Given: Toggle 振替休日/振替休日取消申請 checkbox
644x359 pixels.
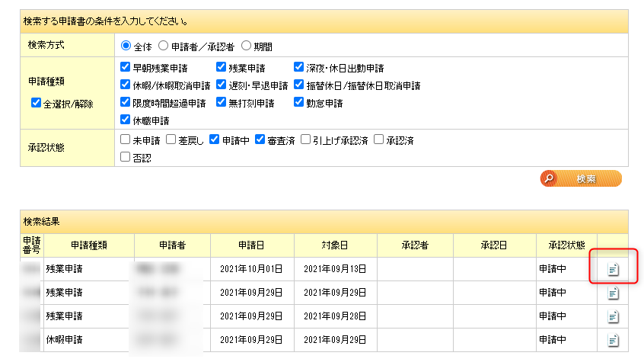Looking at the screenshot, I should click(299, 85).
